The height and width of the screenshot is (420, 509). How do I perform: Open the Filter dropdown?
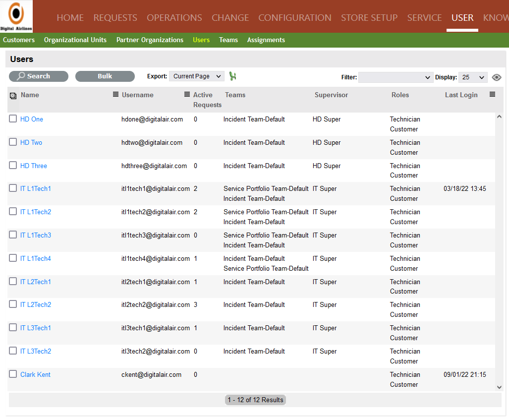395,77
